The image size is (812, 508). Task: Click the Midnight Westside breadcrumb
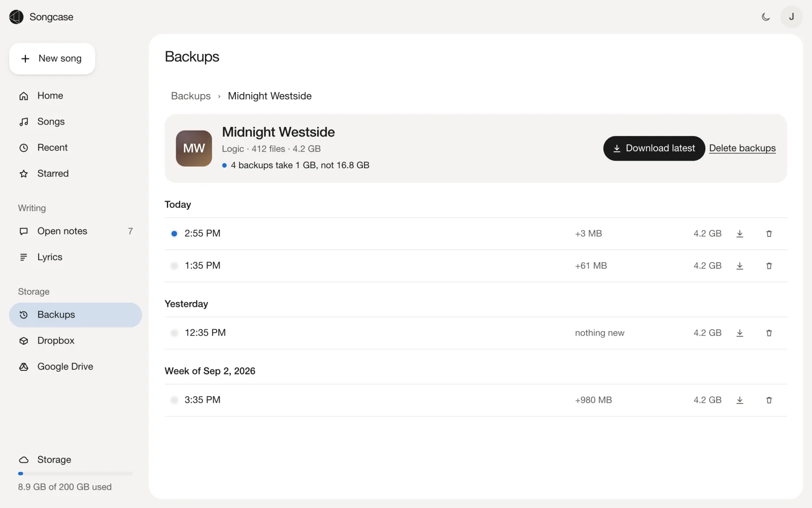click(x=269, y=96)
